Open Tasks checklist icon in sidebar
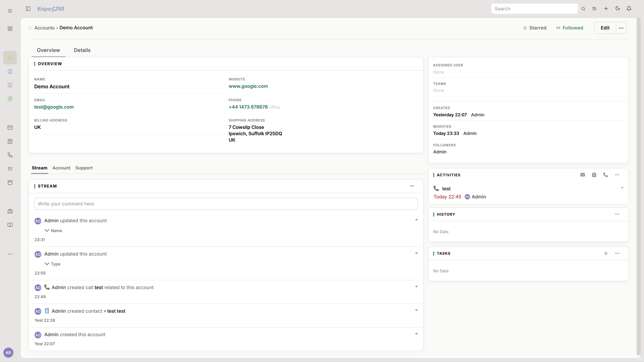Screen dimensions: 644x362 [10, 169]
